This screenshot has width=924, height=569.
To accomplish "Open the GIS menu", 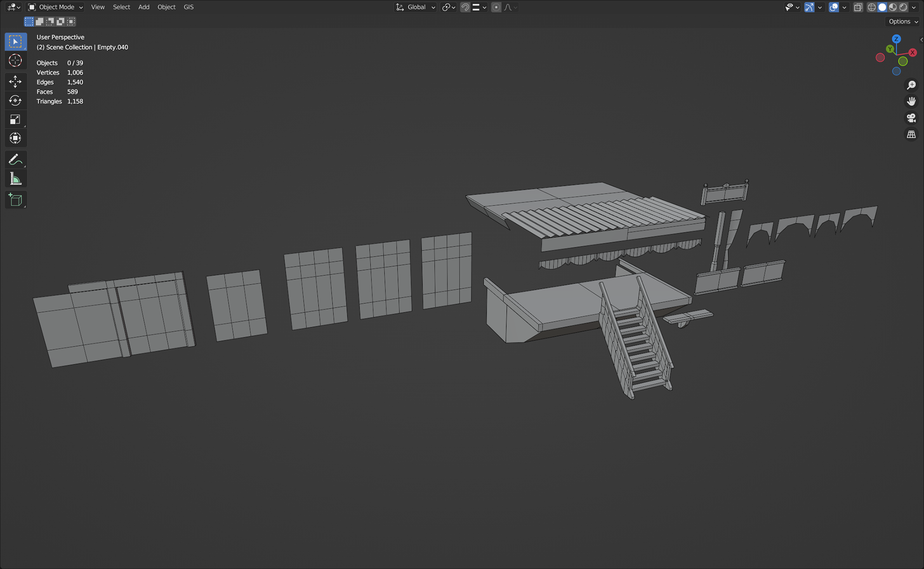I will (x=189, y=7).
